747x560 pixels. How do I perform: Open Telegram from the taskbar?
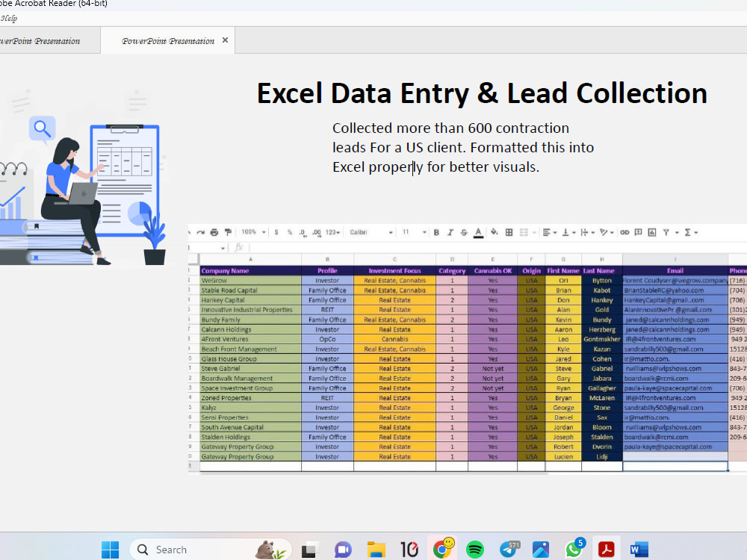[x=508, y=550]
